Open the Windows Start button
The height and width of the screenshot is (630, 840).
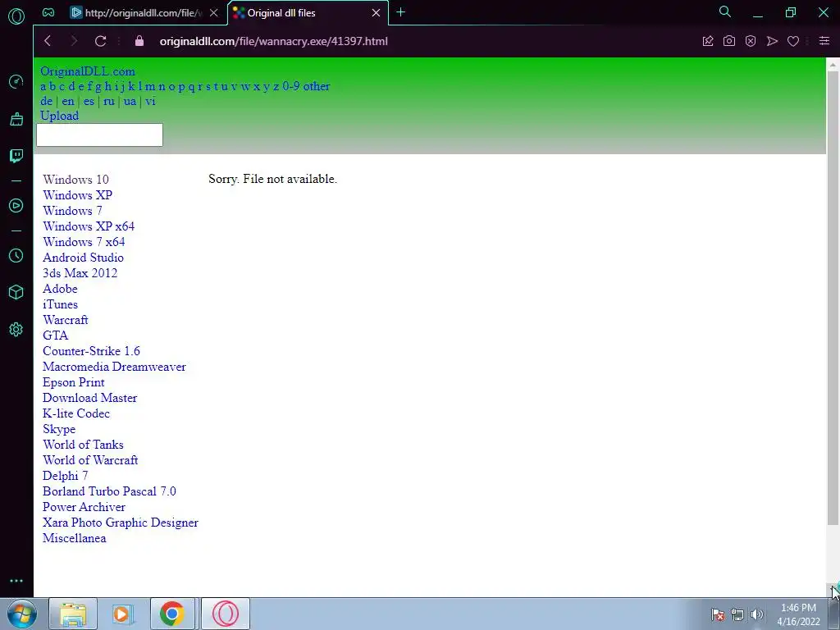21,614
